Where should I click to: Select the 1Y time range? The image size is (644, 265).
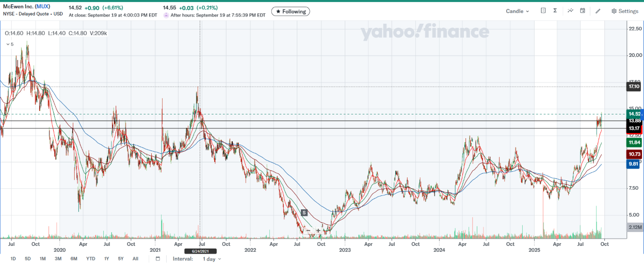(107, 259)
